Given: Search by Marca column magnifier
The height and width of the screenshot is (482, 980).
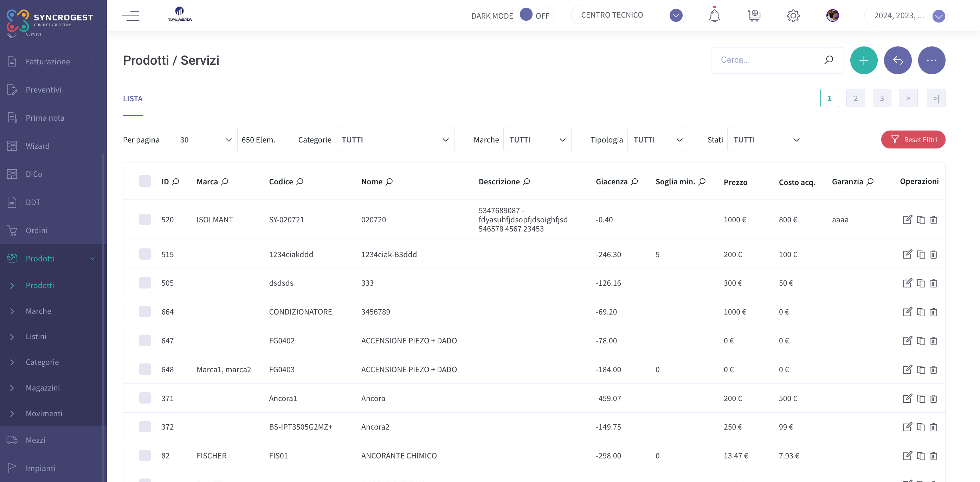Looking at the screenshot, I should (x=225, y=182).
